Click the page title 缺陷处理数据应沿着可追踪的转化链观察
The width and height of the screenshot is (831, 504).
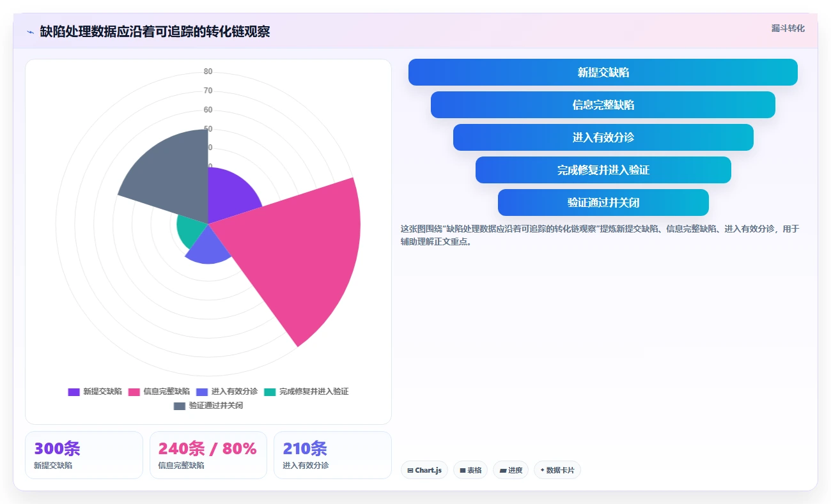[155, 32]
